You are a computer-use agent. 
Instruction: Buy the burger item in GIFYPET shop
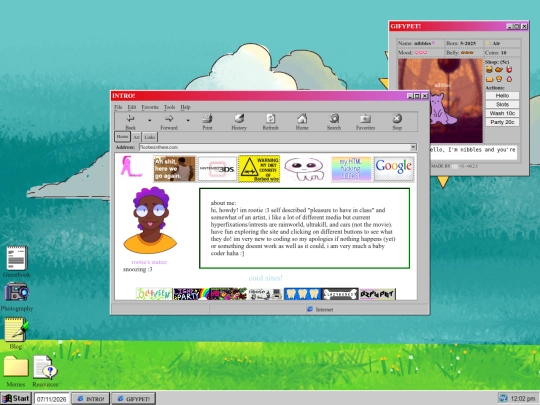point(489,70)
